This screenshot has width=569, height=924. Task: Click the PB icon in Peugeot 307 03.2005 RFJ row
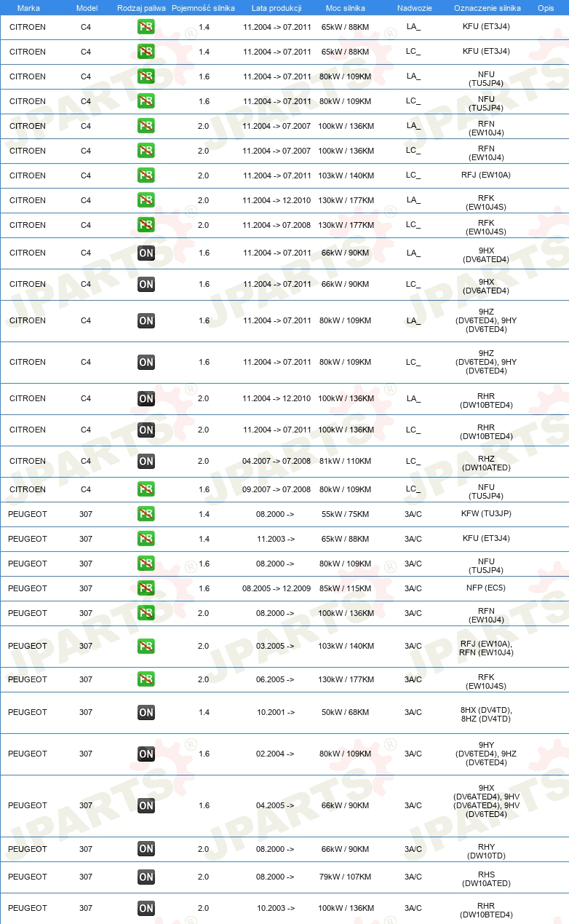(146, 646)
